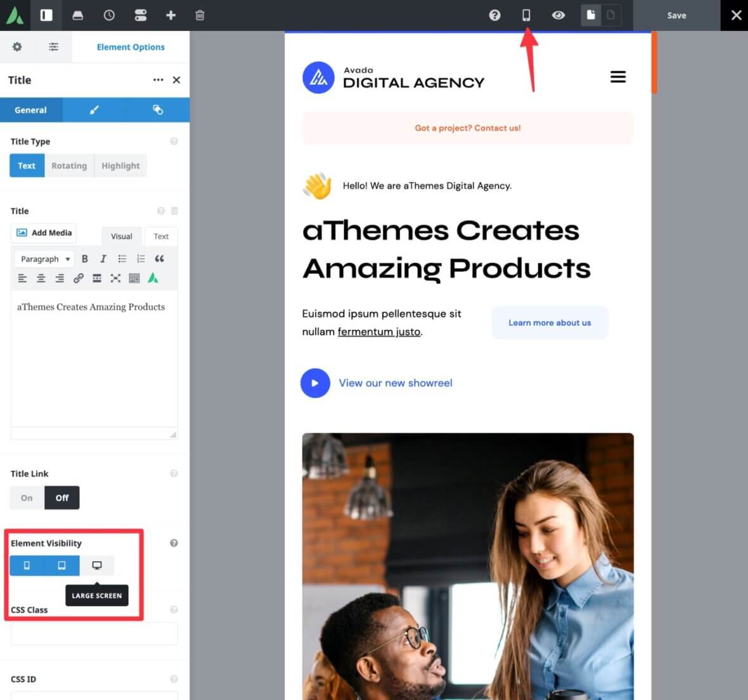Click the Add Media button above the editor

coord(43,233)
